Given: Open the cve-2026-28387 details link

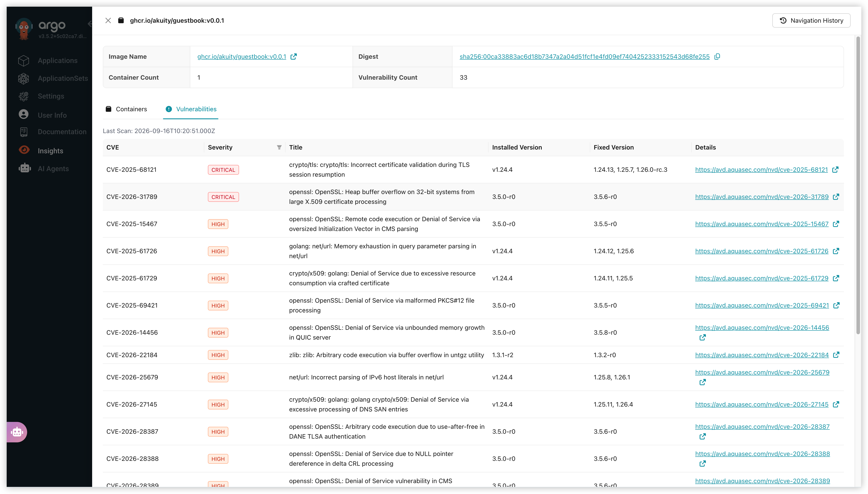Looking at the screenshot, I should click(762, 427).
